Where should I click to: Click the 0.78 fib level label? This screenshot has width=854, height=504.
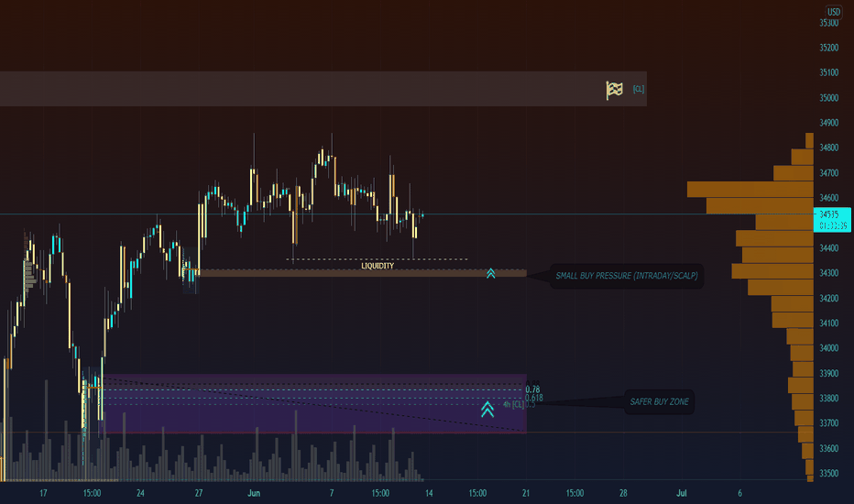point(532,389)
